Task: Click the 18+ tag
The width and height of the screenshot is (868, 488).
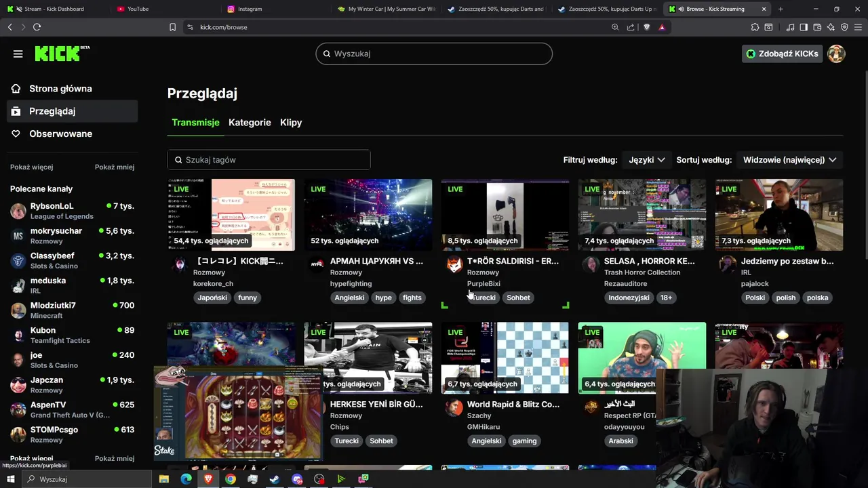Action: [x=667, y=298]
